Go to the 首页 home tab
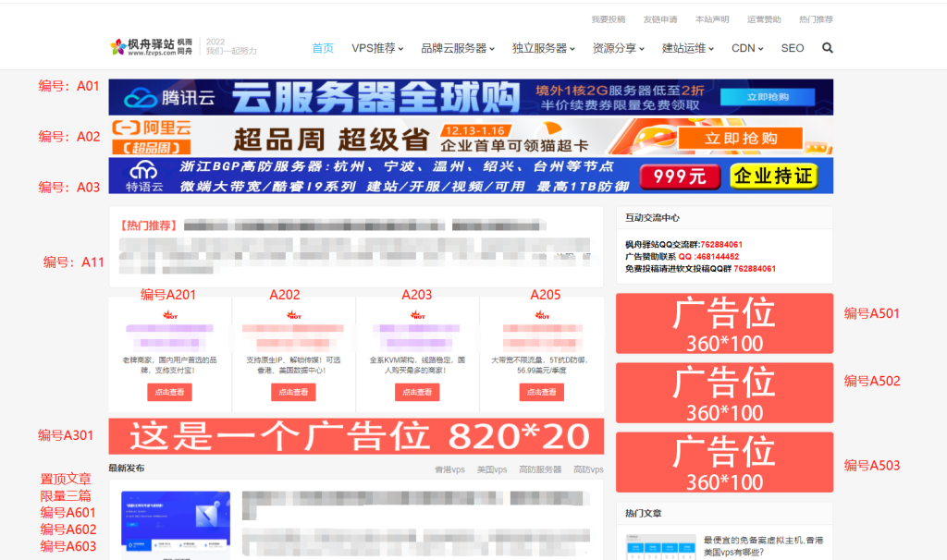This screenshot has height=560, width=947. point(323,48)
